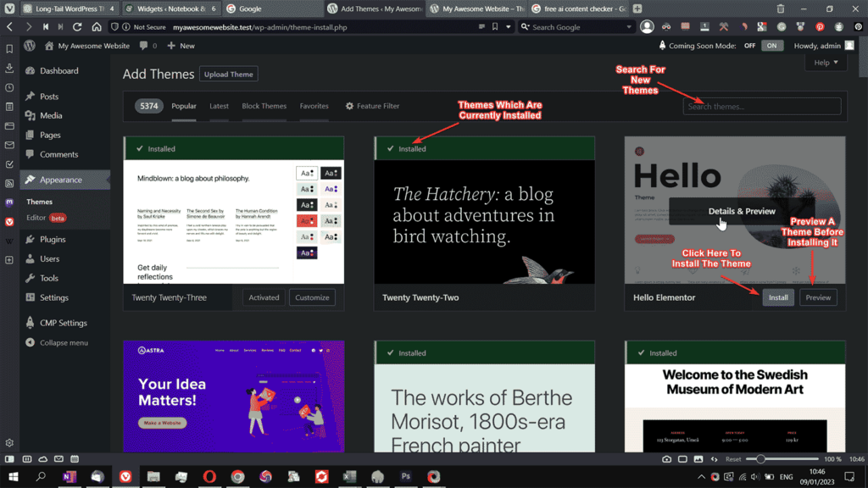Open Windows Start menu
This screenshot has height=488, width=868.
tap(14, 476)
